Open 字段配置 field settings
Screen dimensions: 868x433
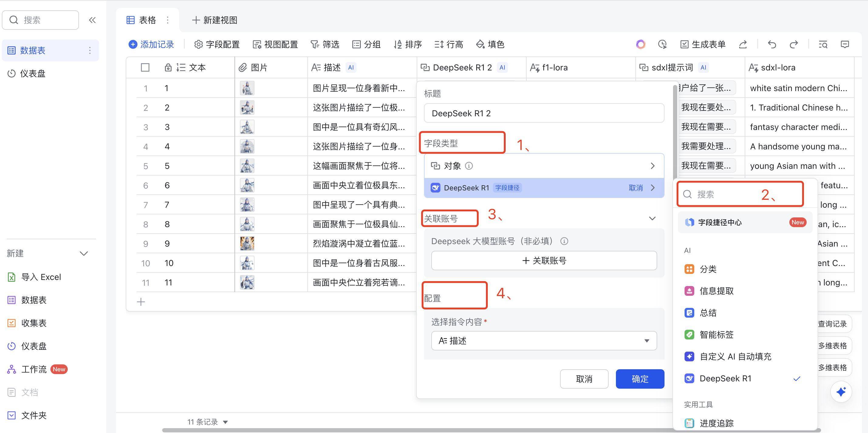pyautogui.click(x=217, y=44)
